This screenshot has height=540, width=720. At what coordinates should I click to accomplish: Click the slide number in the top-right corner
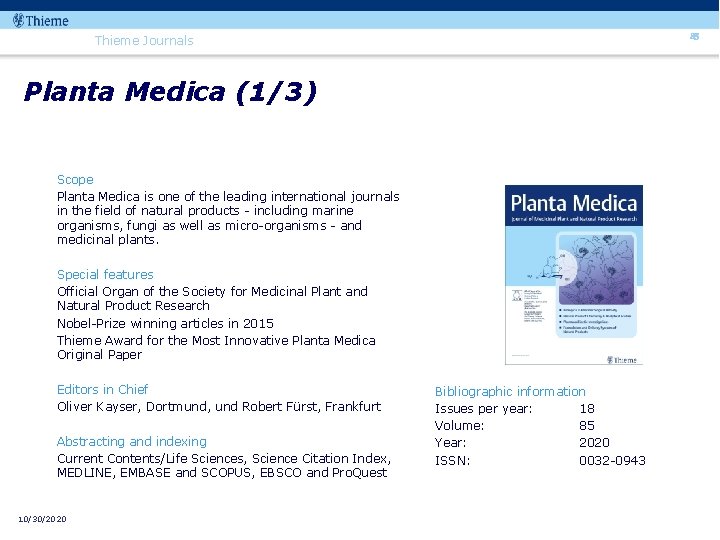[x=694, y=36]
